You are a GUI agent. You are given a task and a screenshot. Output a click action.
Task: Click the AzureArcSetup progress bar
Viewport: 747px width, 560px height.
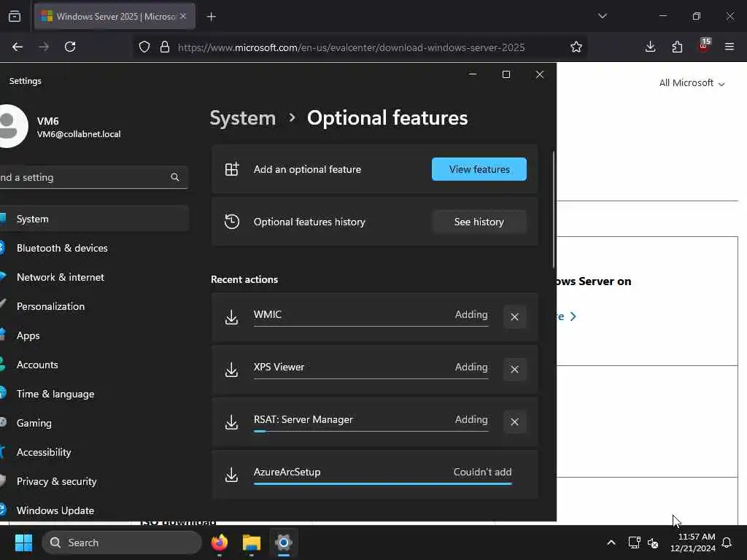[x=382, y=484]
